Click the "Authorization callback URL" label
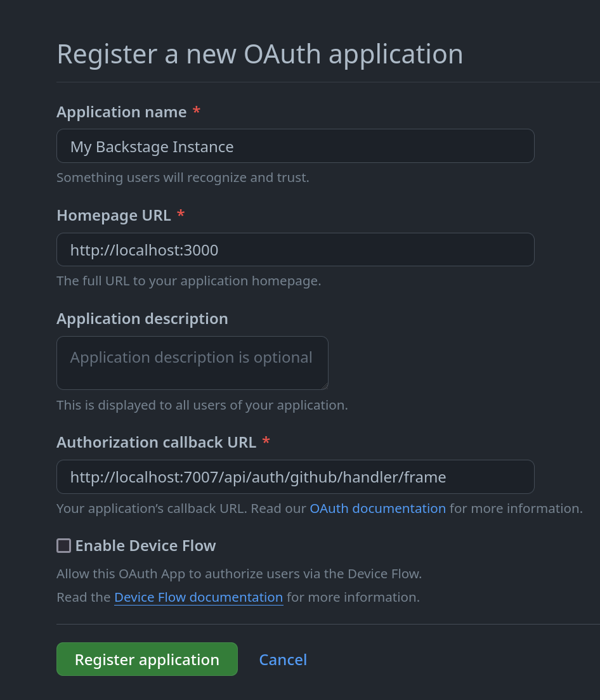This screenshot has height=700, width=600. [156, 443]
